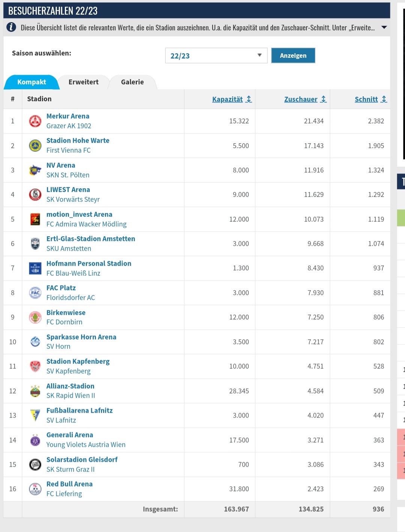Open the Generali Arena stadium link
This screenshot has width=405, height=532.
70,435
